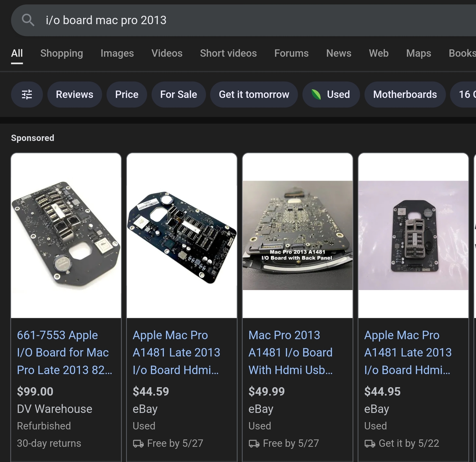
Task: Click the delivery truck icon for $44.95 listing
Action: coord(370,444)
